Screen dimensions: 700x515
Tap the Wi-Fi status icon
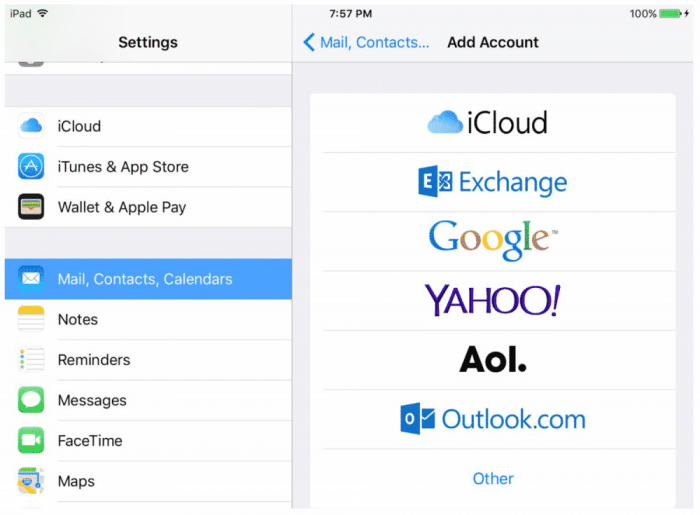click(x=42, y=13)
